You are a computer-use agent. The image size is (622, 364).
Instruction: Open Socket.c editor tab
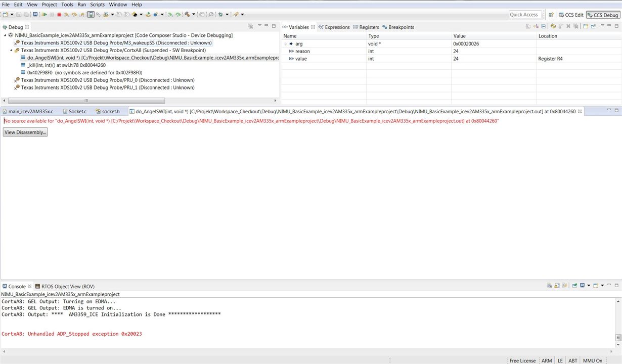point(74,111)
